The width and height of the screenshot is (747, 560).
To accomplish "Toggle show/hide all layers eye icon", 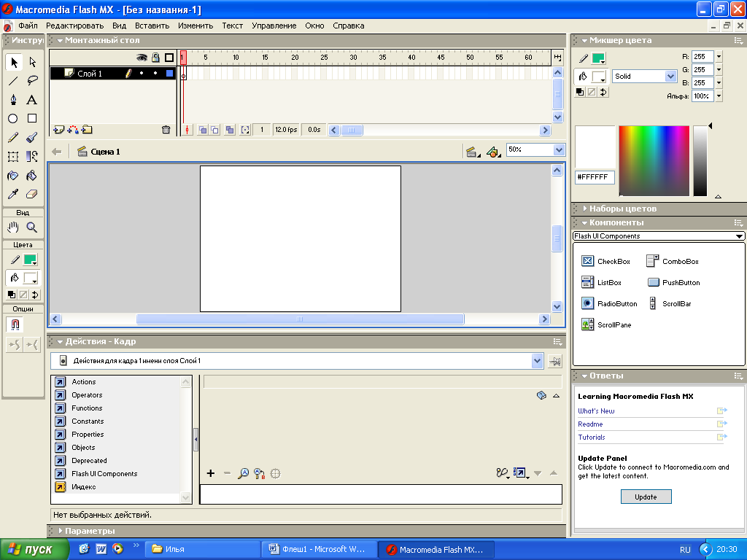I will (x=142, y=58).
